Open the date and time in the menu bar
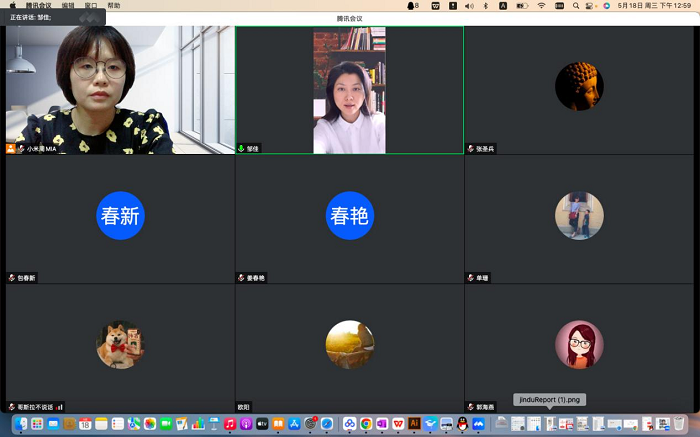The width and height of the screenshot is (700, 437). coord(658,6)
